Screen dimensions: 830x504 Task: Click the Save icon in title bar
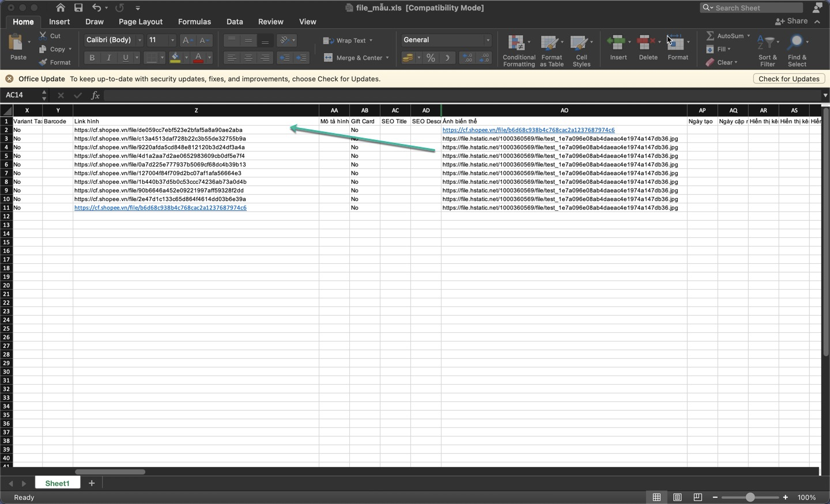(x=78, y=7)
